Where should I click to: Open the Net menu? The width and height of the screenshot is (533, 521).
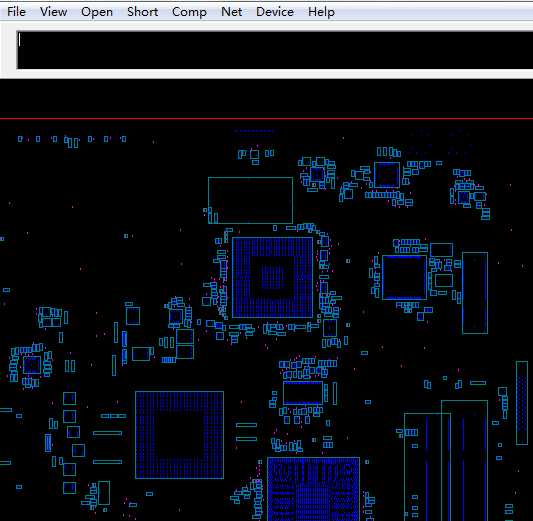(x=231, y=12)
